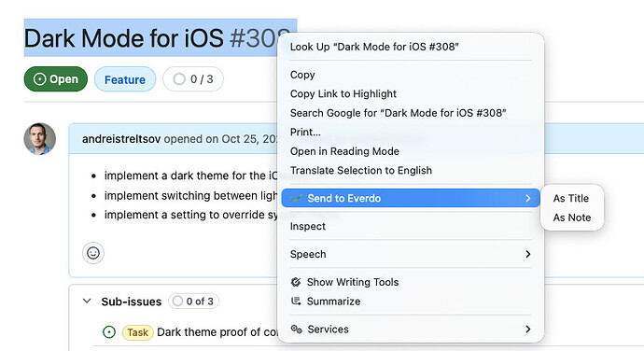
Task: Click the Feature label badge
Action: pyautogui.click(x=125, y=79)
